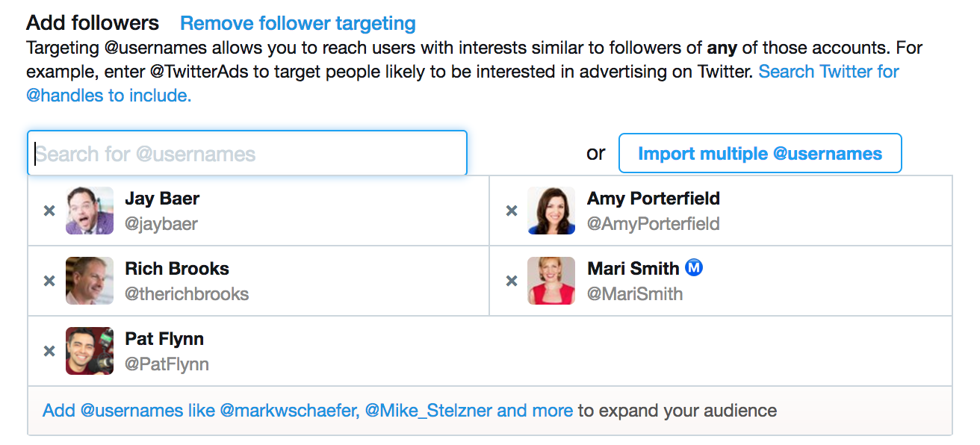Remove Amy Porterfield using x icon
The width and height of the screenshot is (980, 445).
pos(512,211)
